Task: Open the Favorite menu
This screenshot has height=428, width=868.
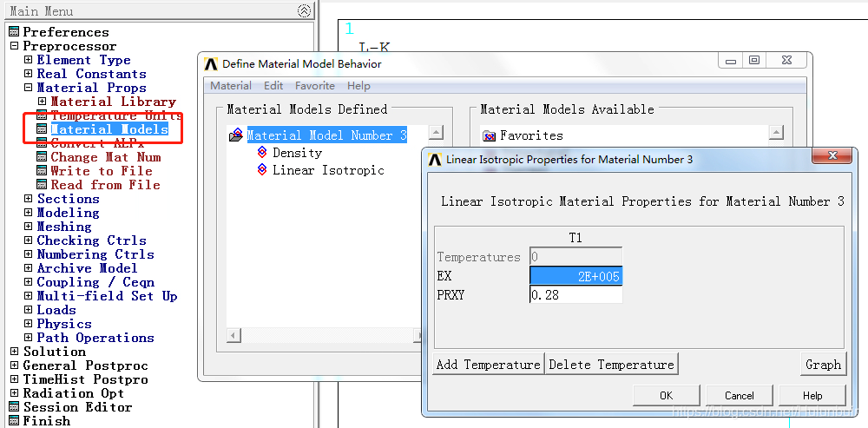Action: [314, 86]
